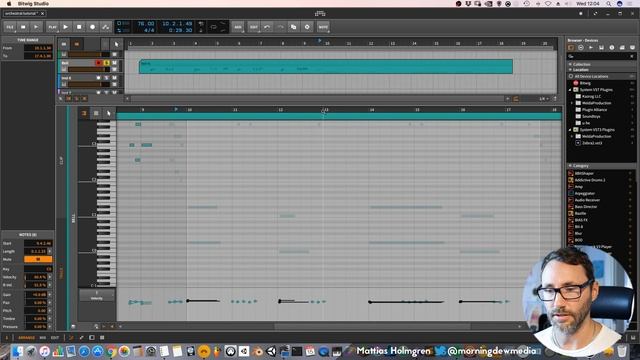Image resolution: width=640 pixels, height=360 pixels.
Task: Open the dashboard icon at window top center
Action: [x=320, y=13]
